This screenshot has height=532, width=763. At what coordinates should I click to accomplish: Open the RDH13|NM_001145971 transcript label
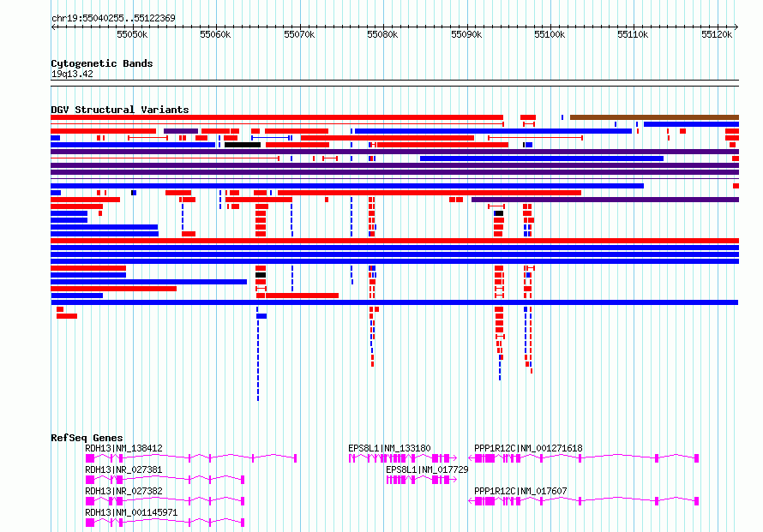click(x=131, y=512)
